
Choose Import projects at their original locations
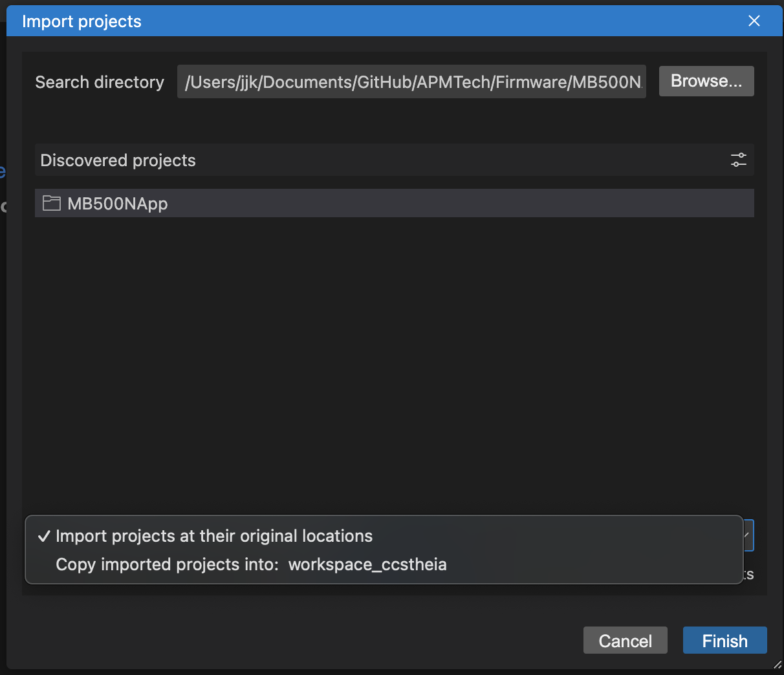coord(214,536)
